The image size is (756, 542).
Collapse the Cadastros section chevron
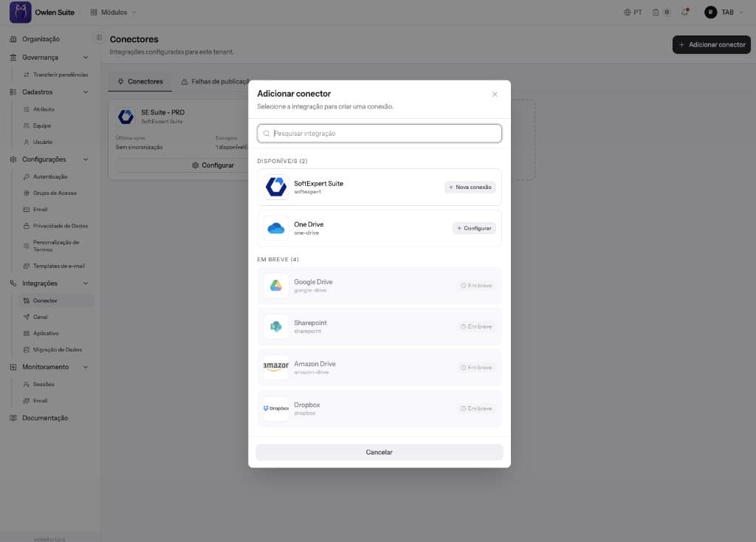[x=86, y=92]
